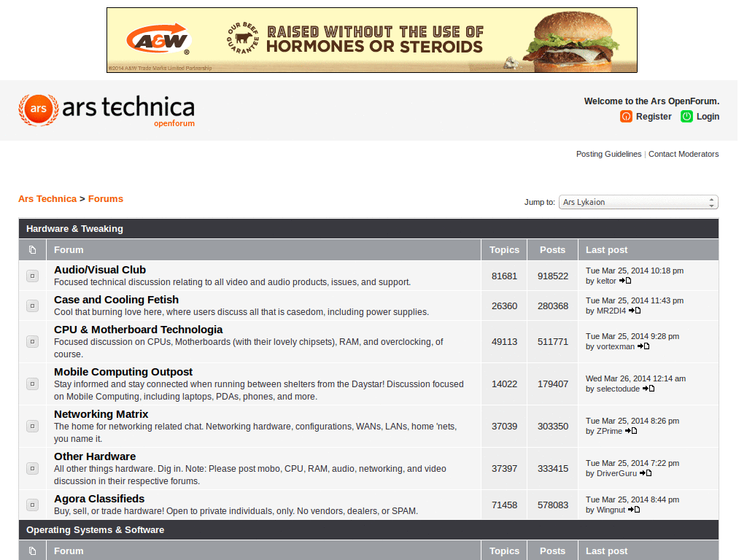Open the Case and Cooling Fetish forum
The width and height of the screenshot is (747, 560).
tap(116, 300)
